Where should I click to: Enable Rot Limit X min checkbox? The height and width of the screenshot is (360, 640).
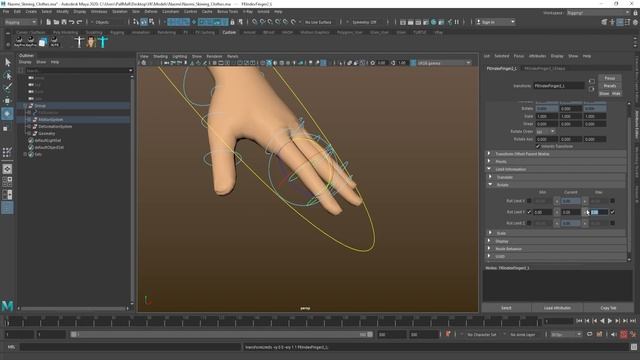tap(529, 201)
